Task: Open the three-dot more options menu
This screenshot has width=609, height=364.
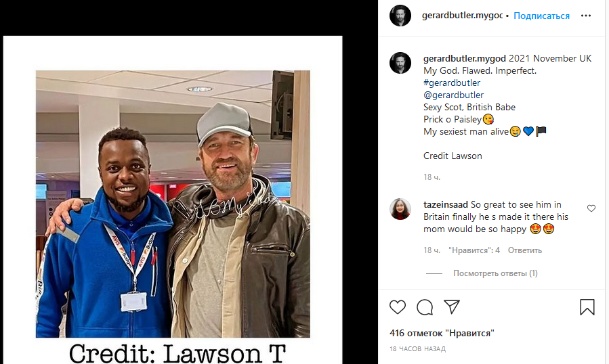Action: 586,16
